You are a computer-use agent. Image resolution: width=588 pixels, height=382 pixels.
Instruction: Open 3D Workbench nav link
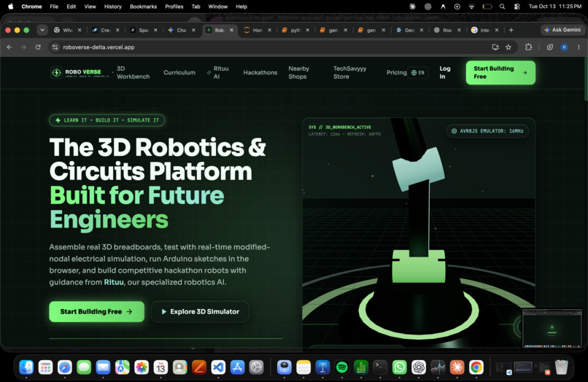(x=133, y=72)
